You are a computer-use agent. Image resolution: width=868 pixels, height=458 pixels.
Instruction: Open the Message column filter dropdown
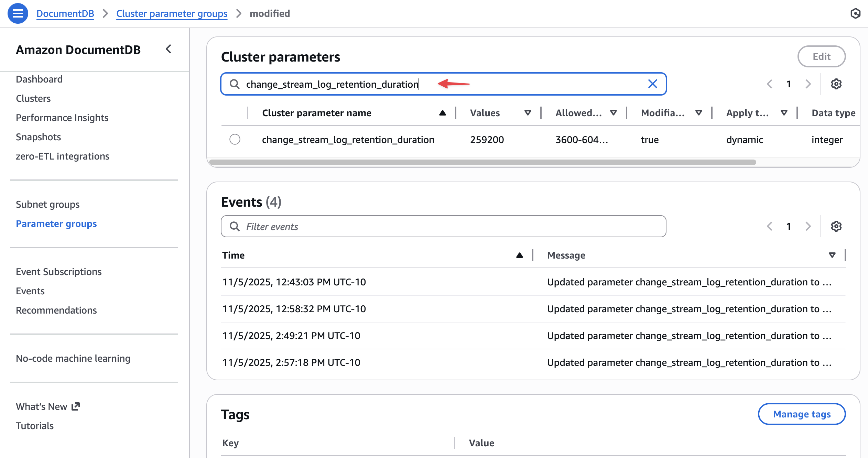pos(832,255)
